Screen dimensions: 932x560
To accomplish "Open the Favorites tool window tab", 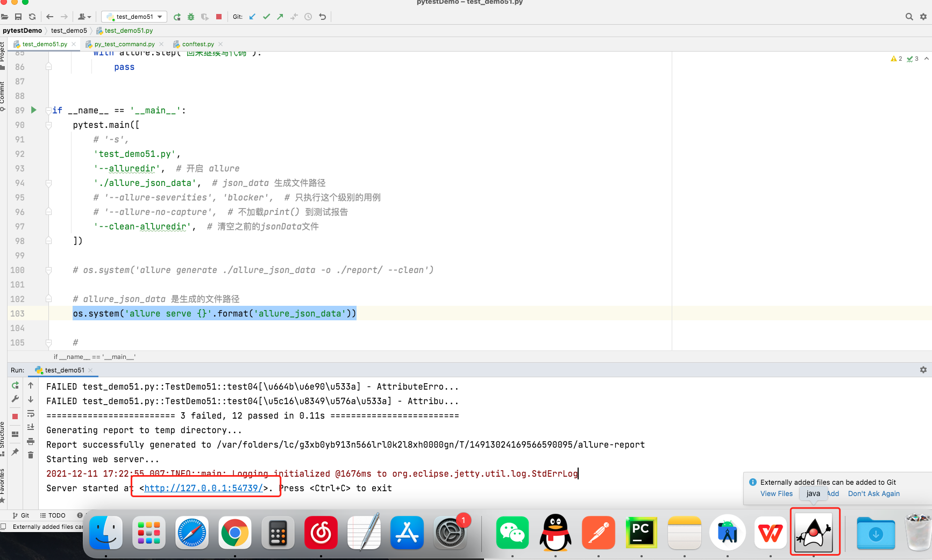I will click(3, 485).
